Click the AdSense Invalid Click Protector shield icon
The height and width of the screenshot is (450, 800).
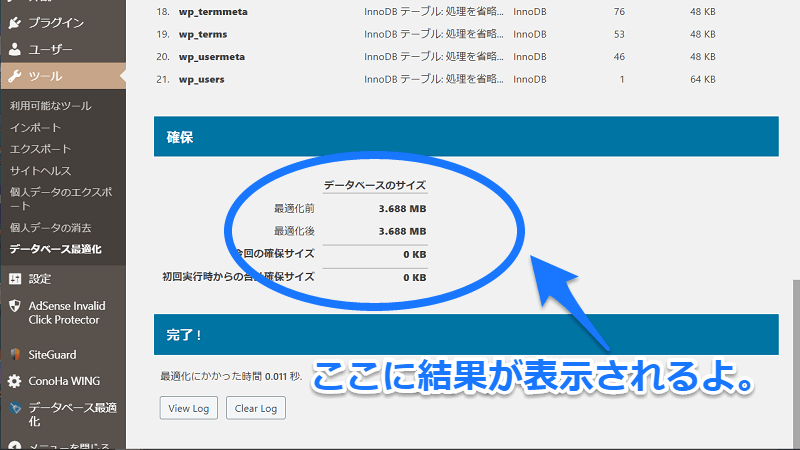pos(14,307)
